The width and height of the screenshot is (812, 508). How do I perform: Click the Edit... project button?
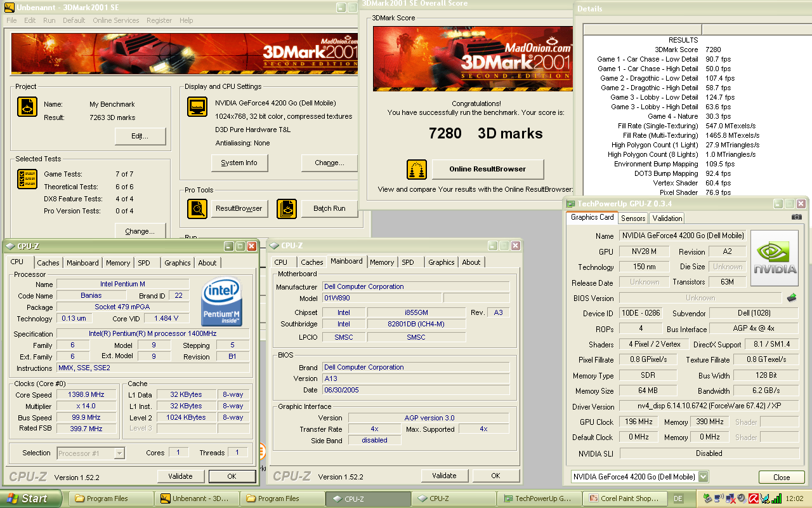click(140, 136)
